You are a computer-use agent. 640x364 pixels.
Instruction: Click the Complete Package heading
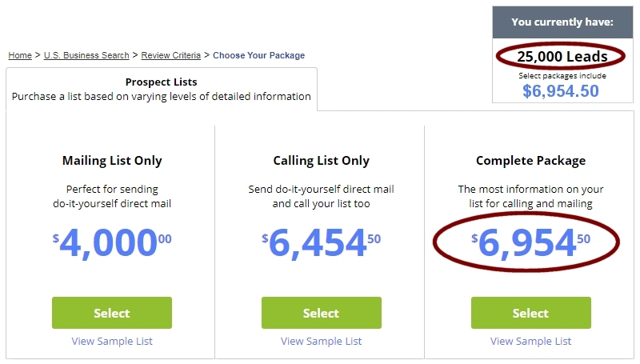[530, 161]
